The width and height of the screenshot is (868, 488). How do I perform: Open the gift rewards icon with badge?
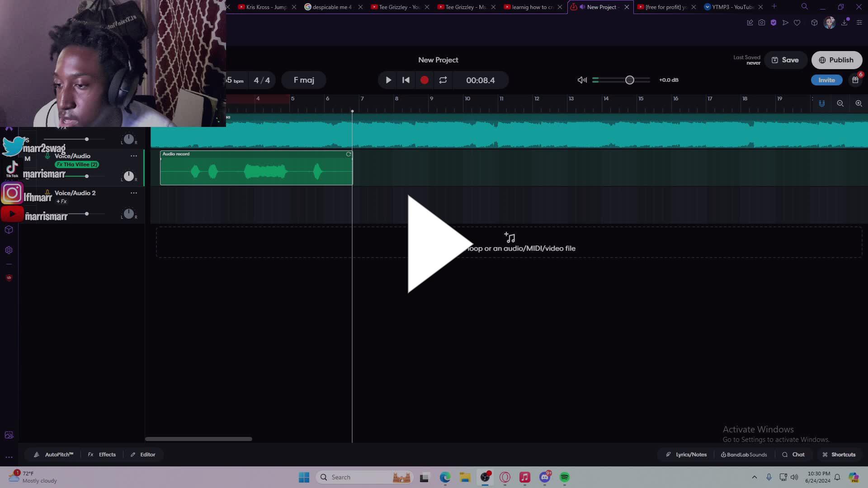855,80
